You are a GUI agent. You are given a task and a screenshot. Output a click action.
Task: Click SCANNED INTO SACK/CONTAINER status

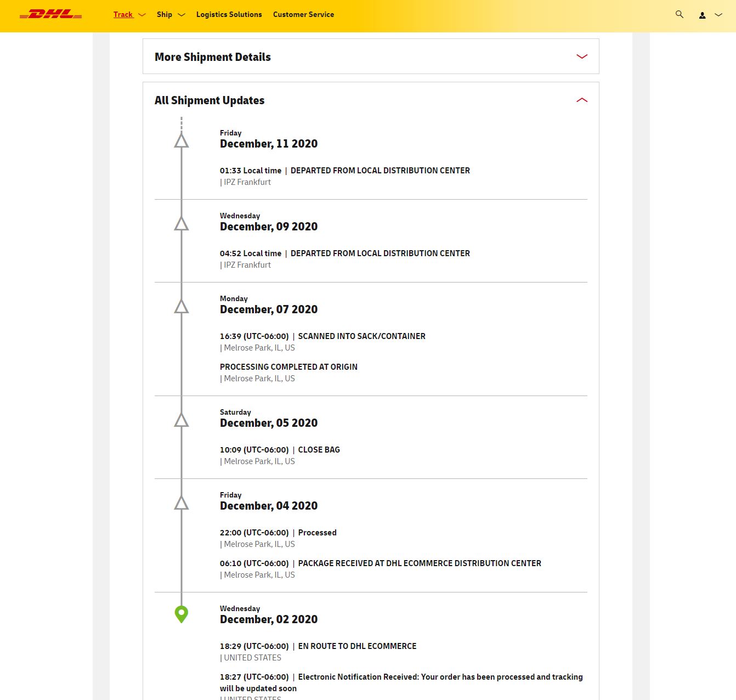362,336
